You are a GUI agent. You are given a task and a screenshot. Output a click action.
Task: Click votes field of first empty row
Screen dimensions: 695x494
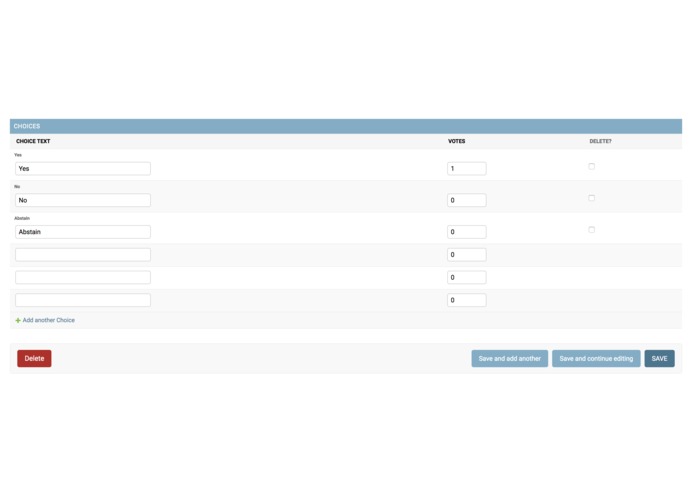(x=467, y=255)
